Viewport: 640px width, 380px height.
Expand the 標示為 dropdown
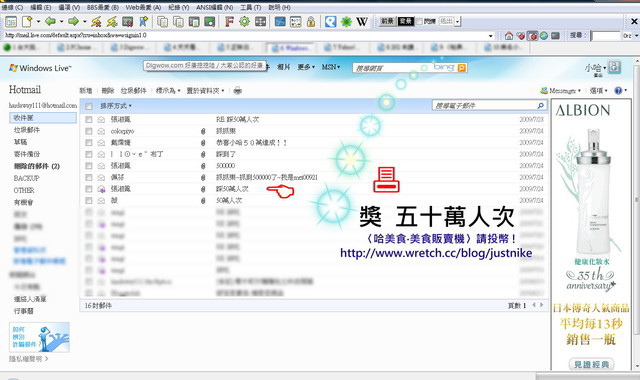[168, 91]
